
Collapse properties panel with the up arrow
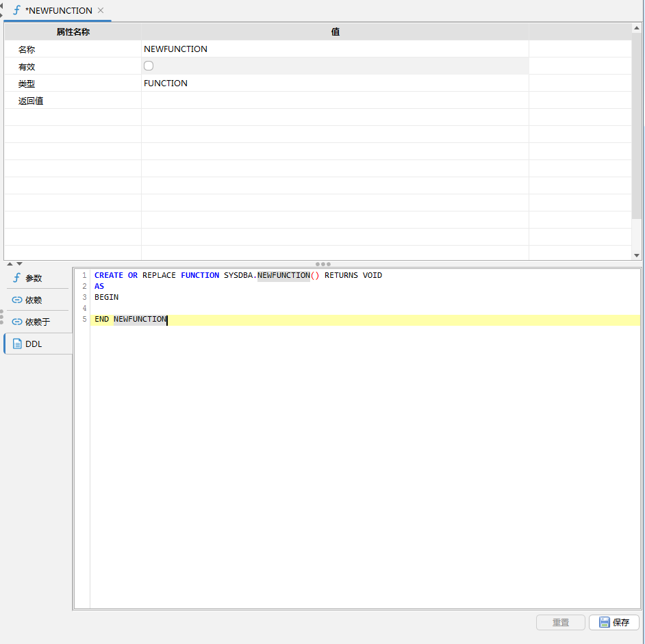click(10, 263)
